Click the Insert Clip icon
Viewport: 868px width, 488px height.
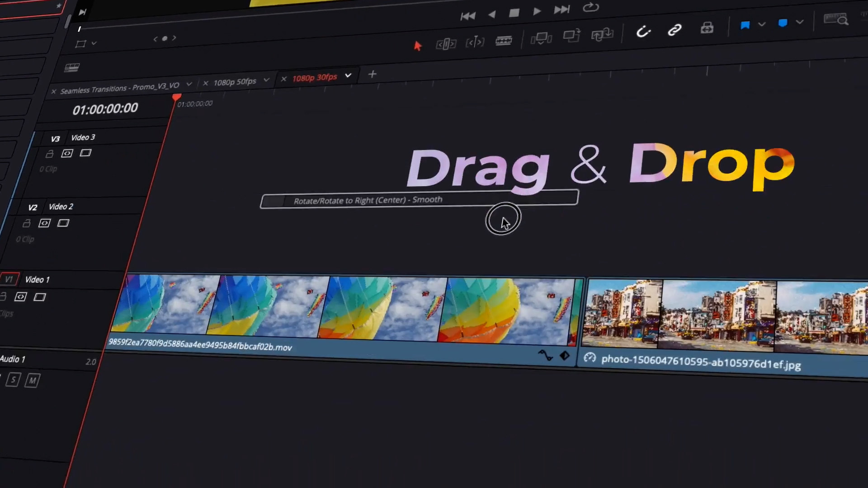[x=541, y=38]
